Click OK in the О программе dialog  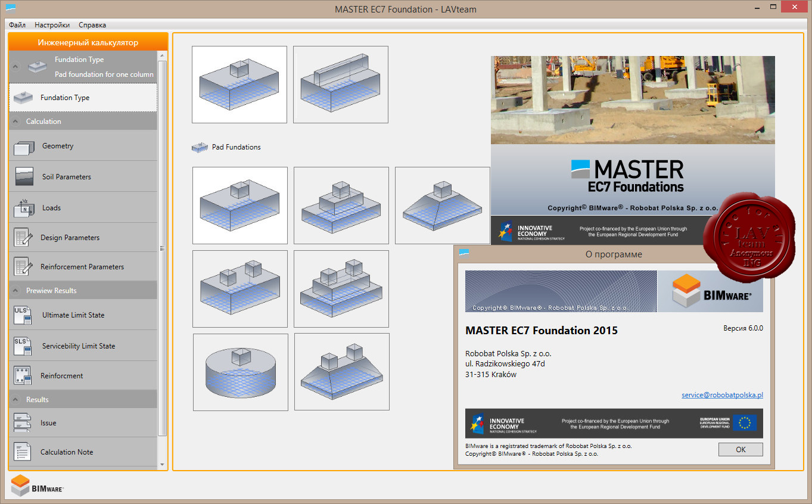741,450
